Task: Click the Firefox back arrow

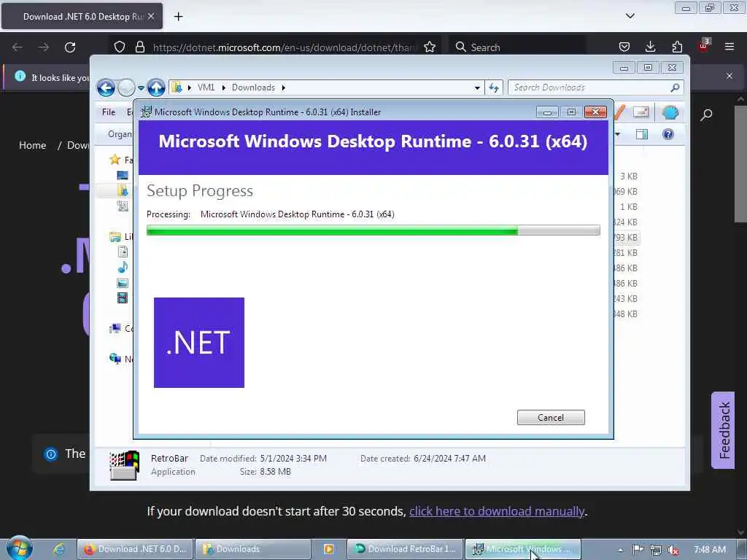Action: [18, 47]
